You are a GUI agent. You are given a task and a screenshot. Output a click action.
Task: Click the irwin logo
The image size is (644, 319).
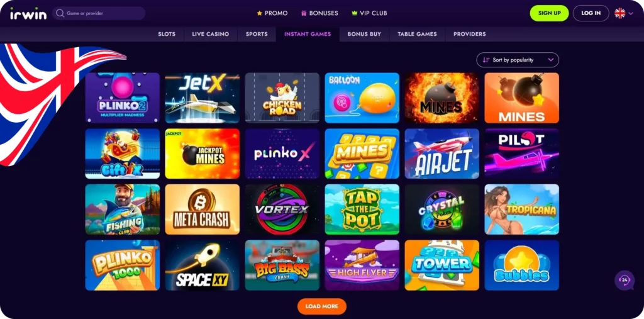click(28, 13)
